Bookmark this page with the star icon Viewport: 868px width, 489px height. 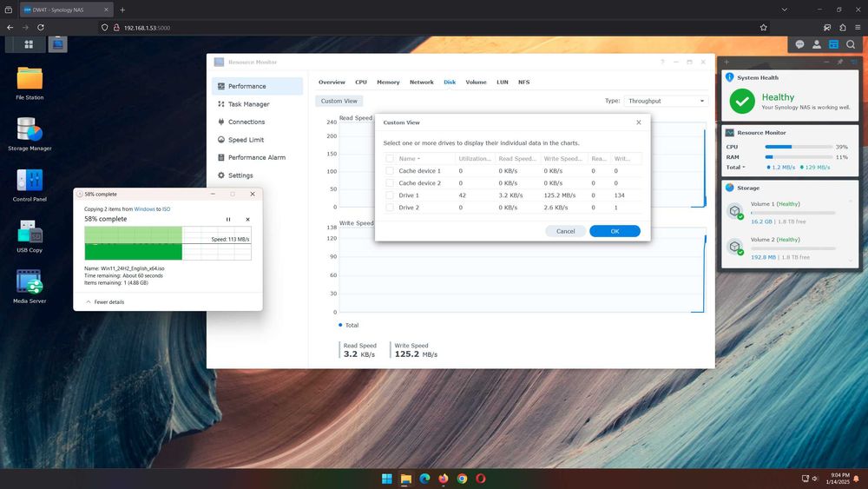click(763, 27)
